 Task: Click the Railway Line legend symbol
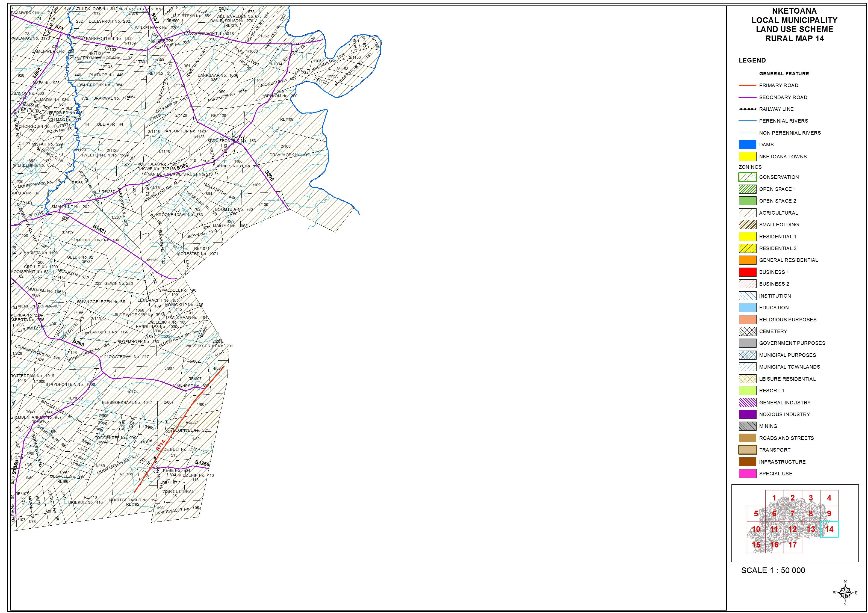[747, 109]
